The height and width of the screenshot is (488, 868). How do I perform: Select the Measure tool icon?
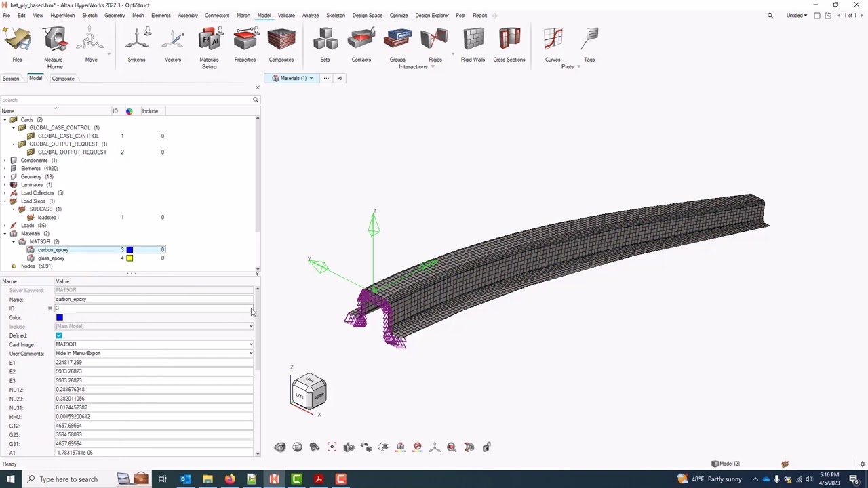click(x=54, y=39)
